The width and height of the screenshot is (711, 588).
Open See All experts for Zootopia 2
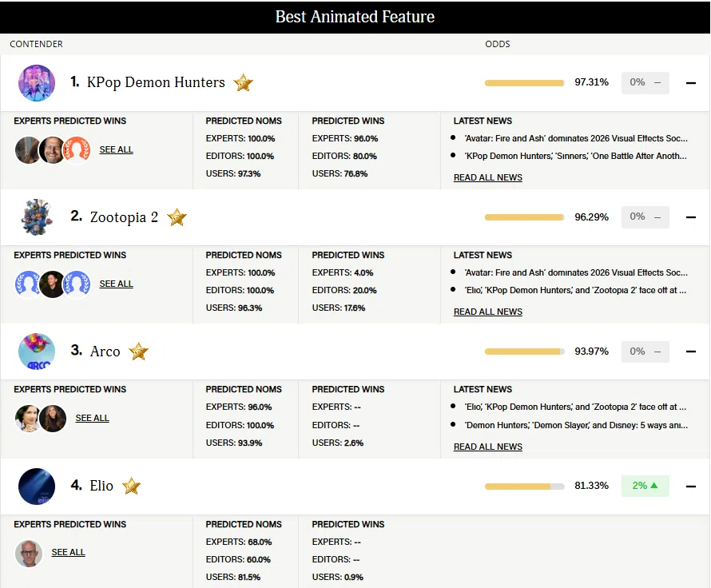pos(116,284)
